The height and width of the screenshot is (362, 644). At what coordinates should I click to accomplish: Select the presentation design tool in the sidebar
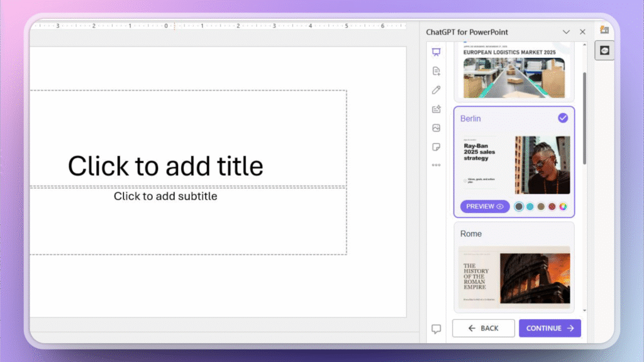pyautogui.click(x=437, y=52)
